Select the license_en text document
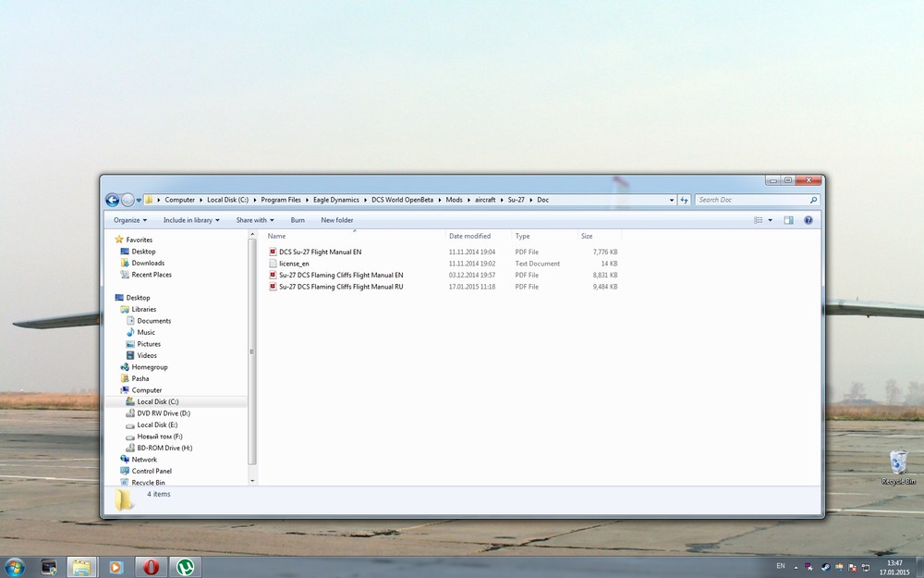924x578 pixels. 294,264
